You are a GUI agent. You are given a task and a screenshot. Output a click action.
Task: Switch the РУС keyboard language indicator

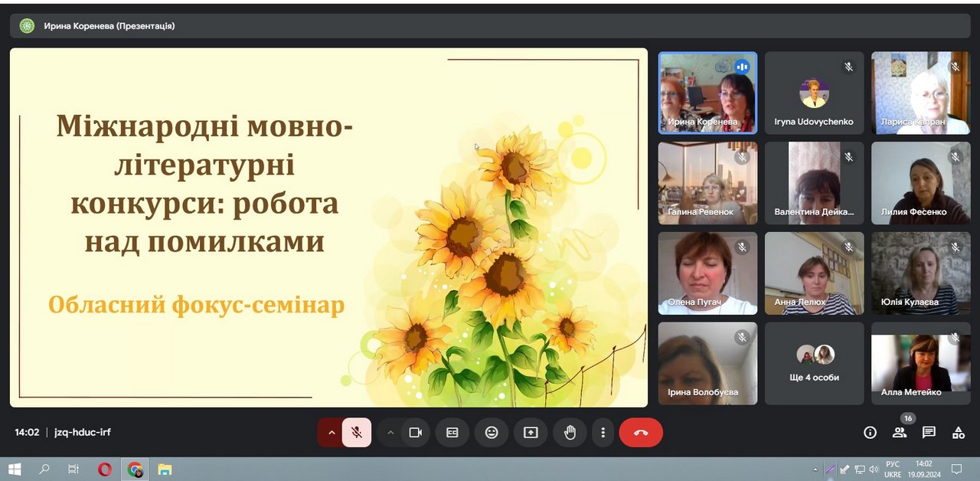(893, 469)
